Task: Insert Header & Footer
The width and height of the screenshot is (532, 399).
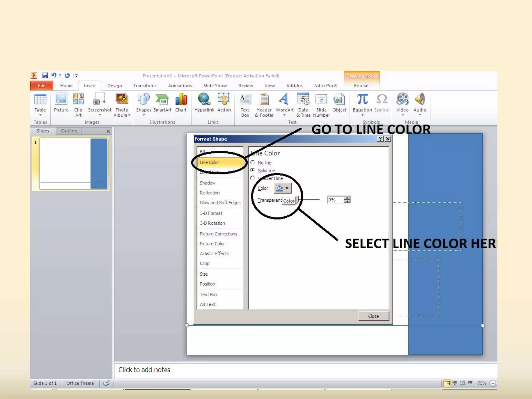Action: (264, 104)
